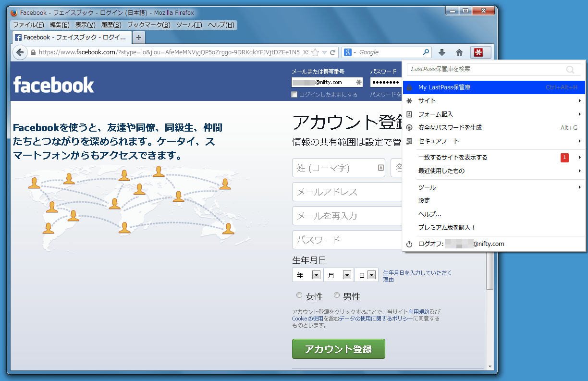Open the ヘルプ(H) menu
Screen dimensions: 588x381
(221, 25)
